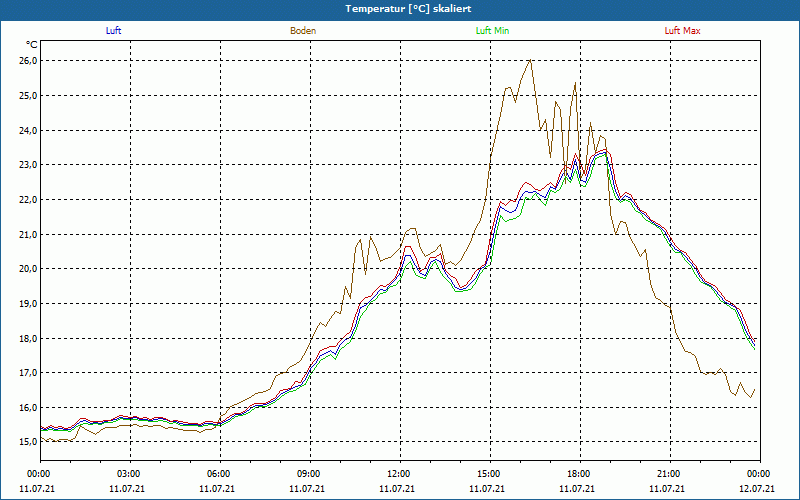800x500 pixels.
Task: Click the 16,0 y-axis label
Action: 29,407
